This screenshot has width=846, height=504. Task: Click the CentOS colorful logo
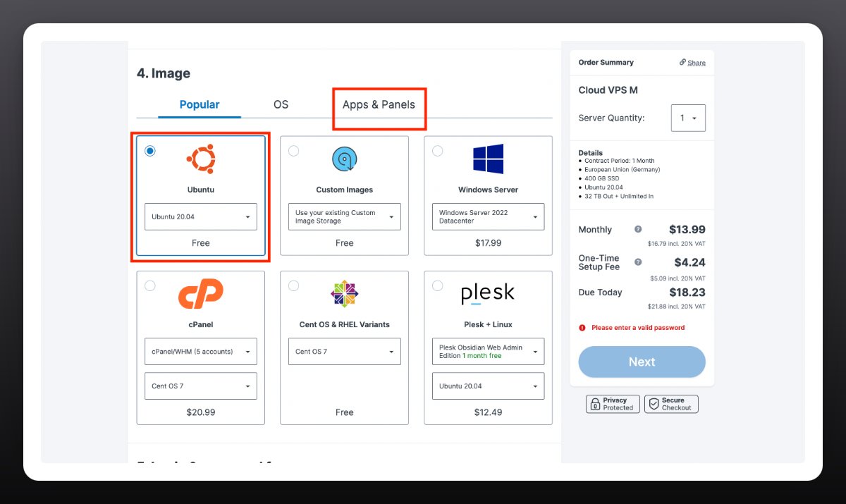click(345, 294)
